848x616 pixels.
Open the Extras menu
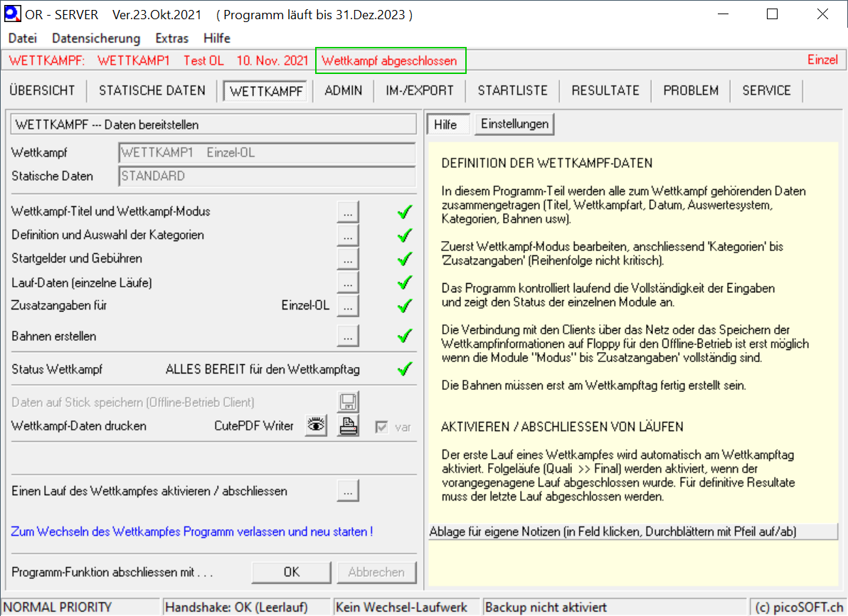click(x=171, y=38)
